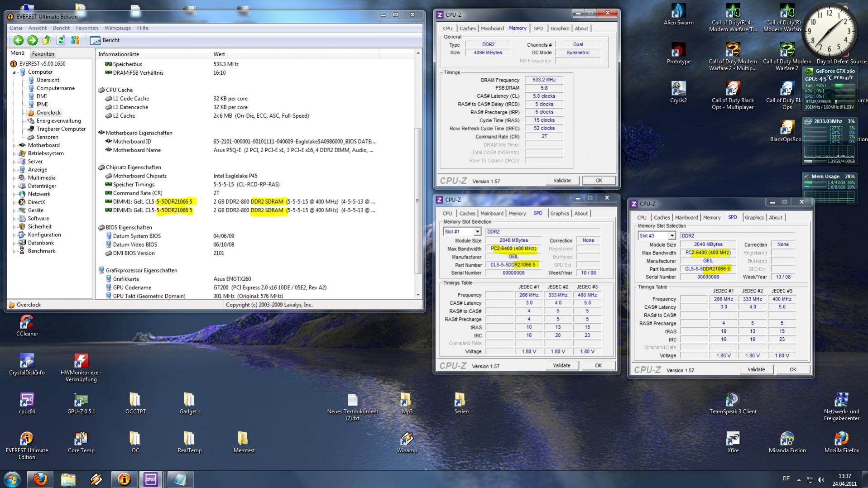Launch cpuz64 desktop icon

[27, 403]
